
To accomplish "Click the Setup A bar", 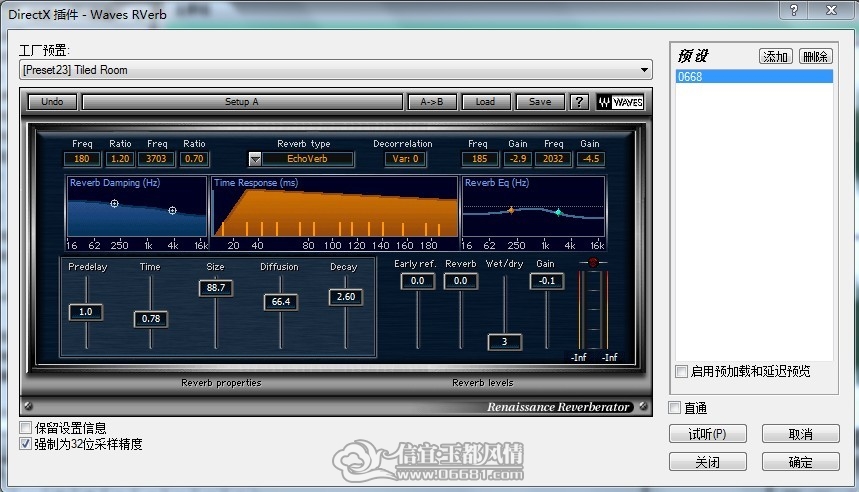I will 242,102.
